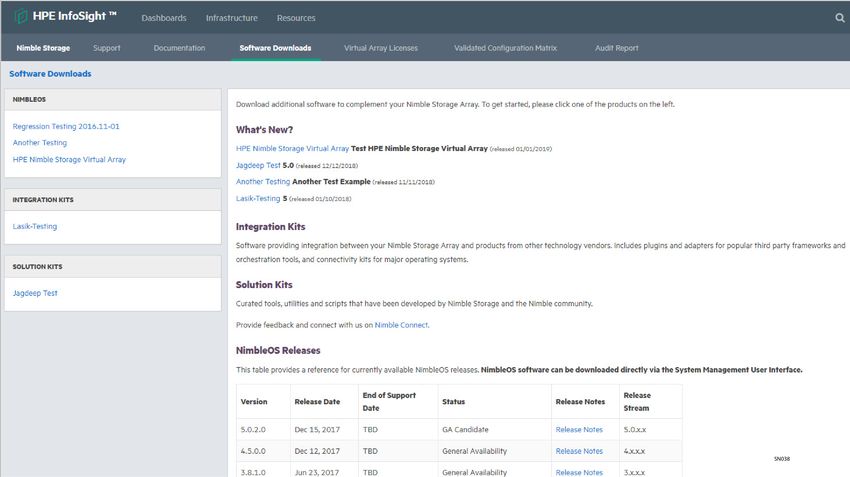The height and width of the screenshot is (477, 850).
Task: Open the Dashboards menu
Action: pos(164,18)
